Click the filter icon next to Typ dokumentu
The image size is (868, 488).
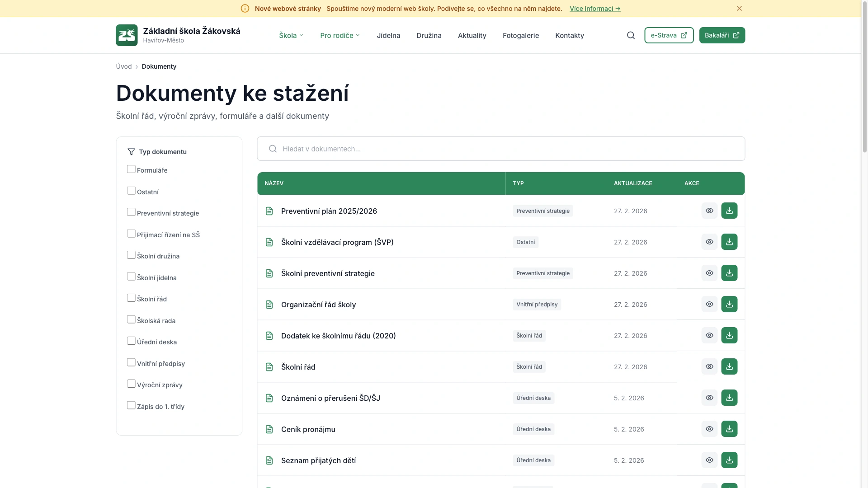[131, 151]
